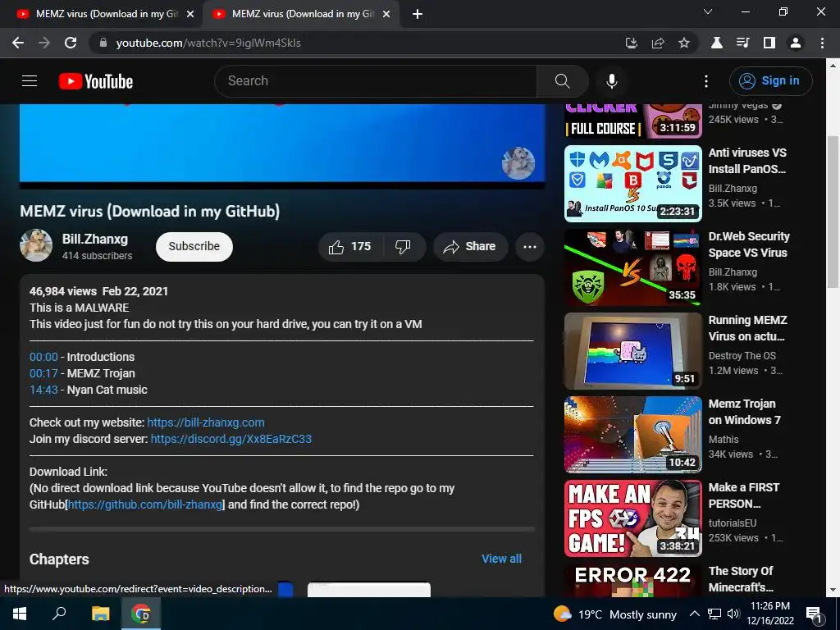Open Chrome Labs flask icon

coord(716,43)
